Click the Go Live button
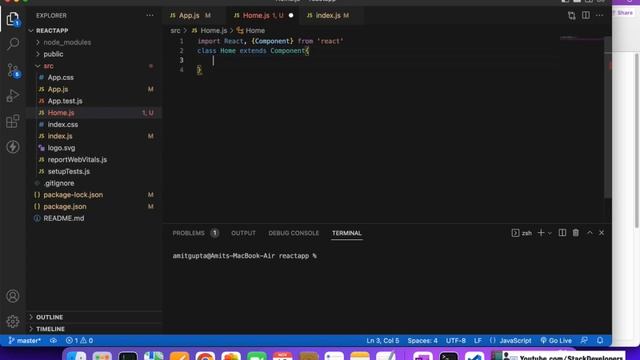 [556, 340]
